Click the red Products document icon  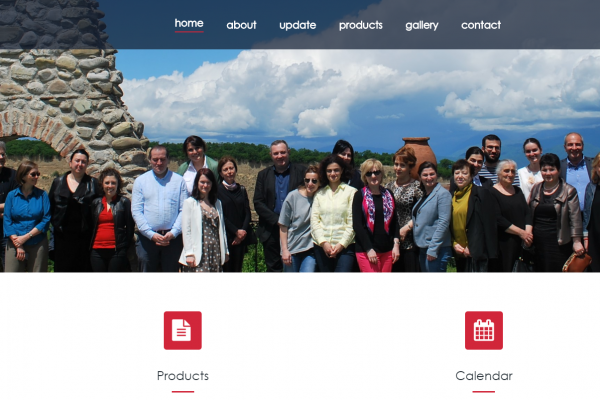(x=183, y=330)
